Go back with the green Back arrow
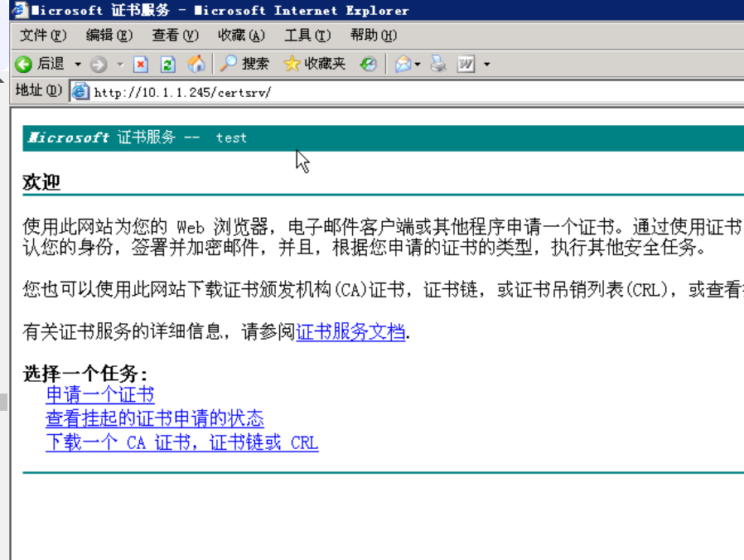Image resolution: width=744 pixels, height=560 pixels. [x=40, y=64]
